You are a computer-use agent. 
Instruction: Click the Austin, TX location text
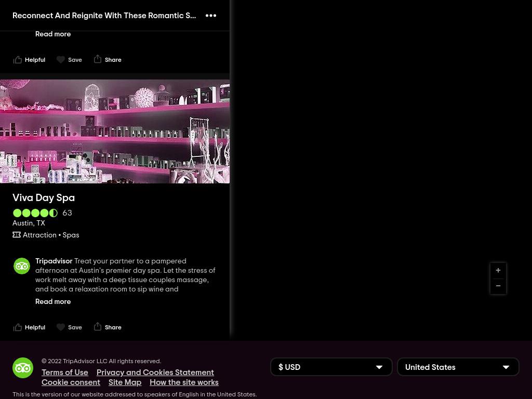pos(29,223)
